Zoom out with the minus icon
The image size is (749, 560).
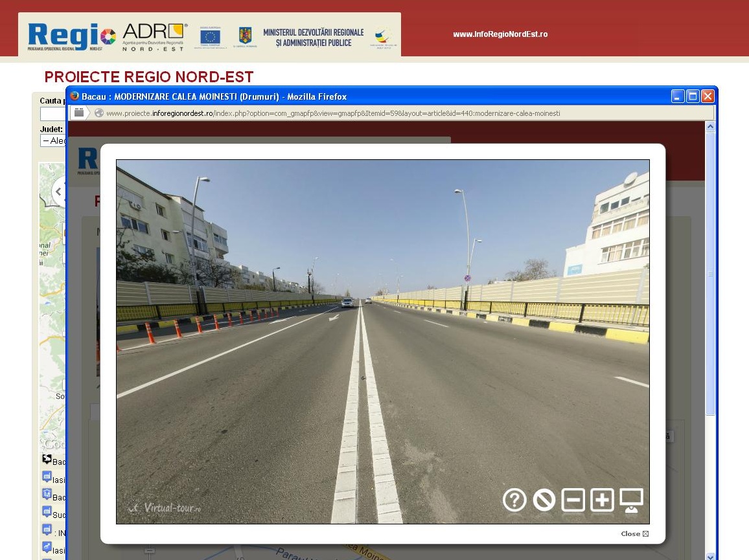pyautogui.click(x=573, y=500)
